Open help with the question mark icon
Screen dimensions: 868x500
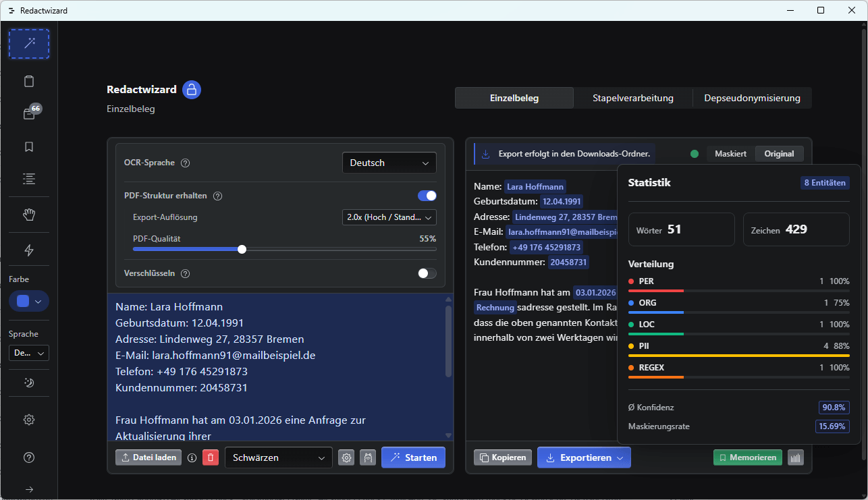pos(29,457)
